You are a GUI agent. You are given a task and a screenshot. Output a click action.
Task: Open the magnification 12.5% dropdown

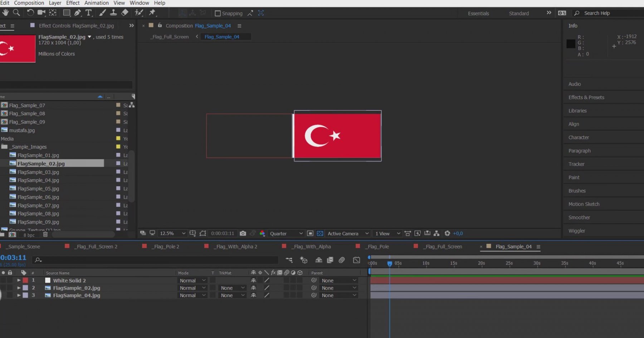[x=172, y=233]
